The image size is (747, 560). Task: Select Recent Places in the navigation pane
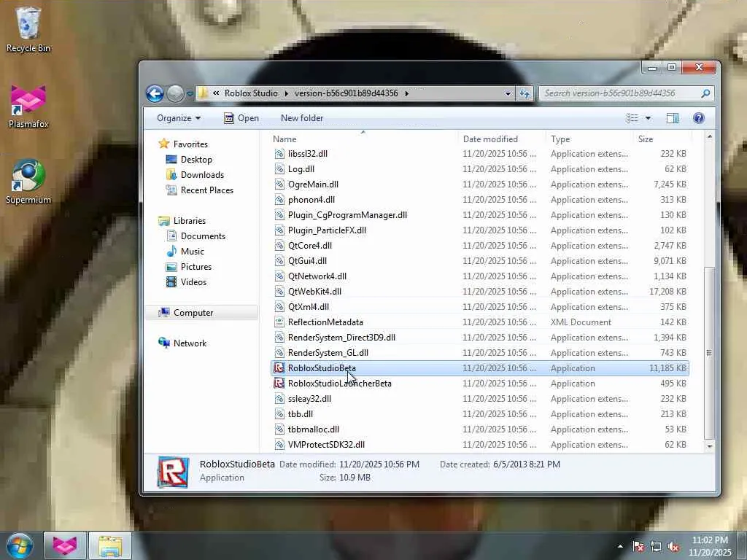tap(206, 190)
